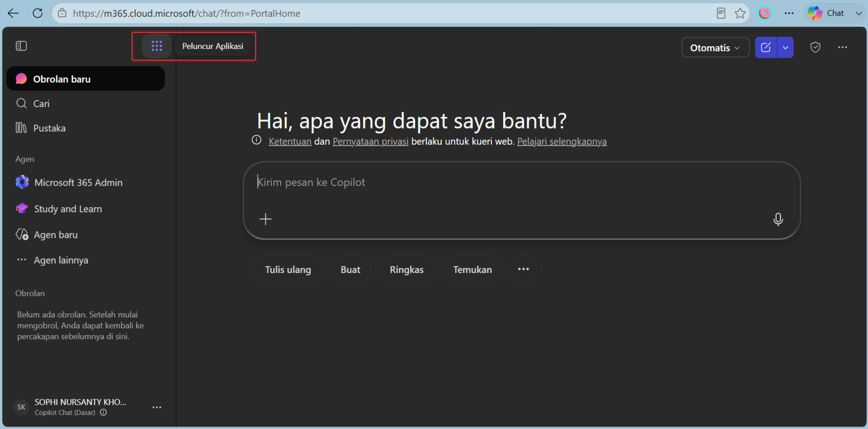Choose the Buat suggestion
Viewport: 868px width, 429px height.
[x=350, y=269]
